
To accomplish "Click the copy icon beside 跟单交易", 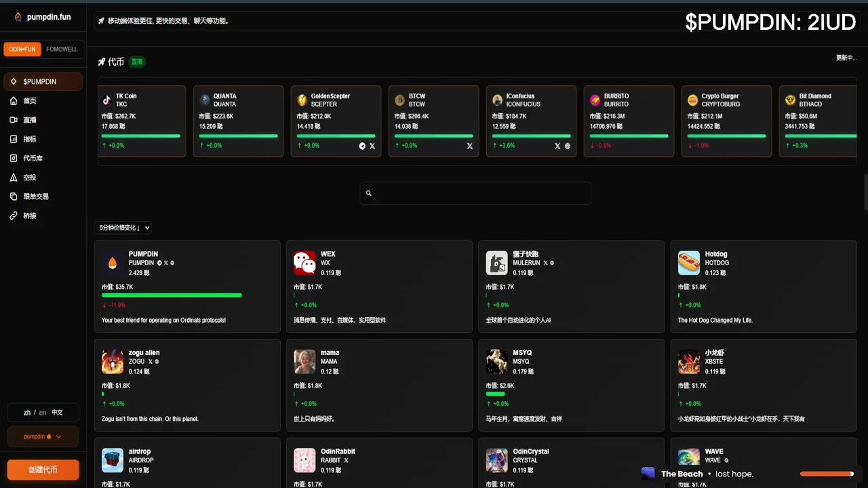I will pyautogui.click(x=14, y=197).
